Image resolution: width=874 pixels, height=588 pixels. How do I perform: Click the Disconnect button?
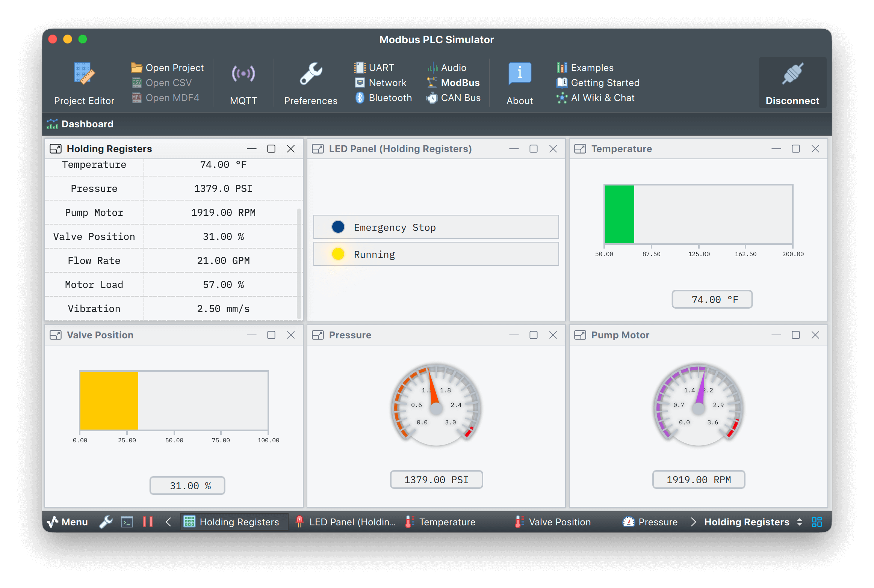792,83
